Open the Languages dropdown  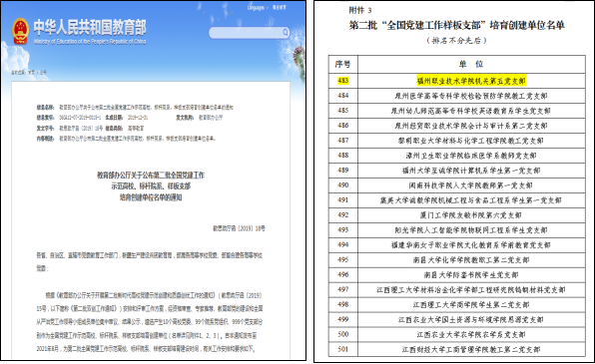pos(258,8)
